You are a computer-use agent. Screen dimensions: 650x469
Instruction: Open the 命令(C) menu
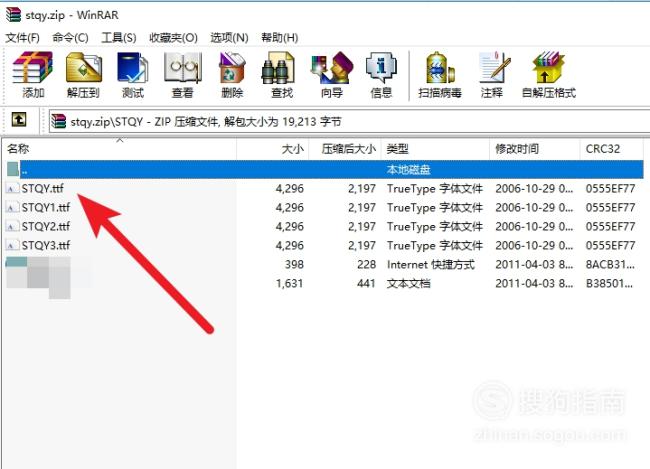(70, 38)
